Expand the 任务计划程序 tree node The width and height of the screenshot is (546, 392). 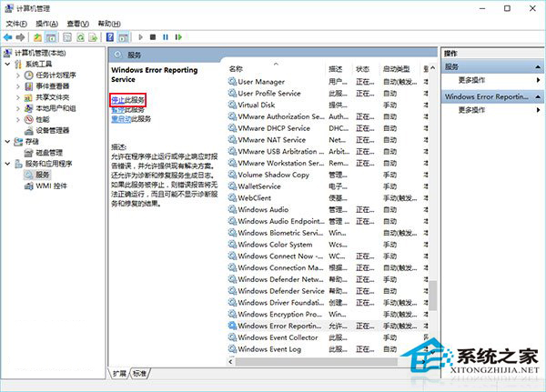click(x=18, y=75)
